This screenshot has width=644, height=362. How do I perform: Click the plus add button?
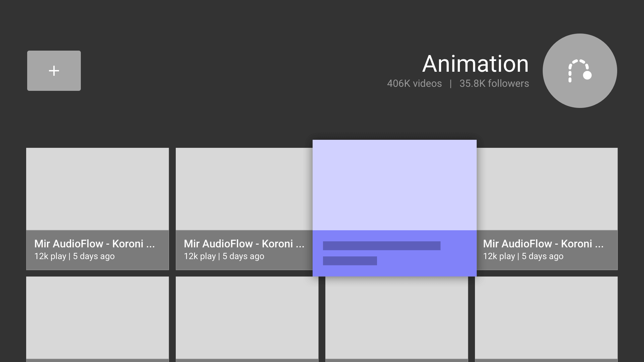(54, 71)
